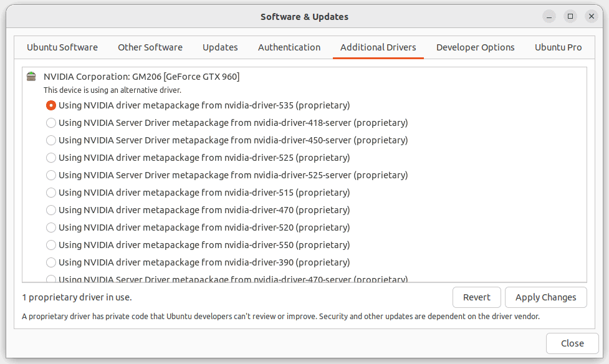Select the nvidia-driver-520 radio button
Image resolution: width=609 pixels, height=364 pixels.
(x=51, y=228)
